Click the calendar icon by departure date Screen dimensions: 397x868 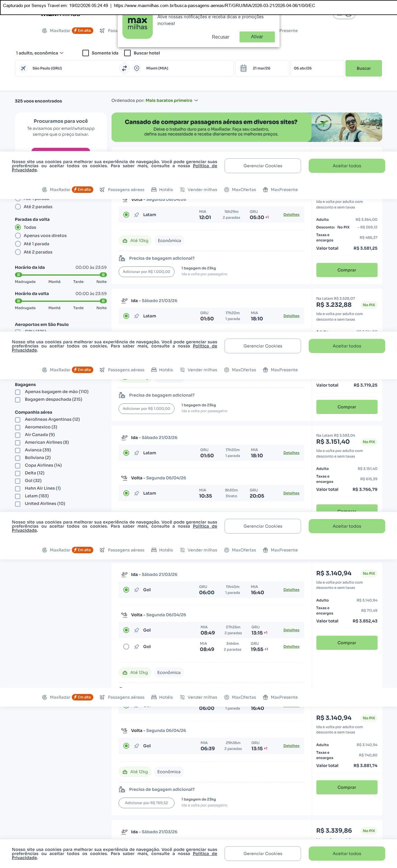[243, 68]
